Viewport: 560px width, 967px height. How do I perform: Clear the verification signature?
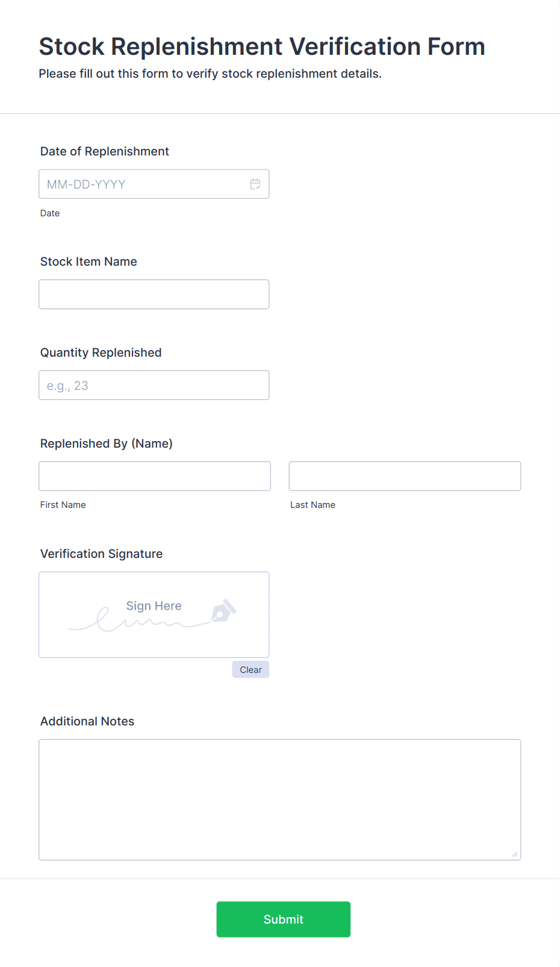[x=250, y=670]
